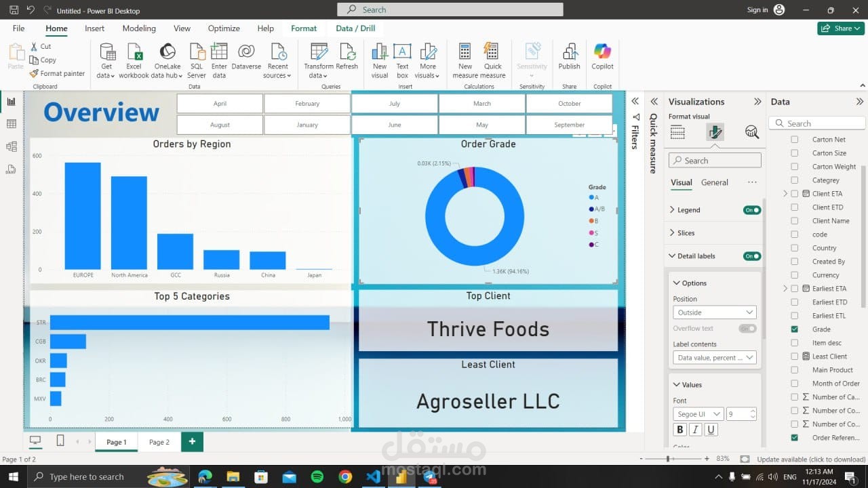This screenshot has width=868, height=488.
Task: Collapse the Options card
Action: coord(676,283)
